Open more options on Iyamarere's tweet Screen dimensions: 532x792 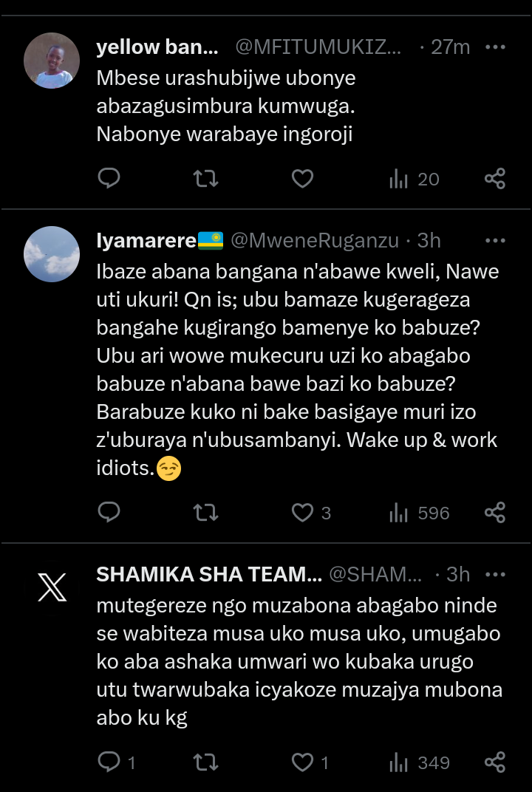[x=494, y=240]
